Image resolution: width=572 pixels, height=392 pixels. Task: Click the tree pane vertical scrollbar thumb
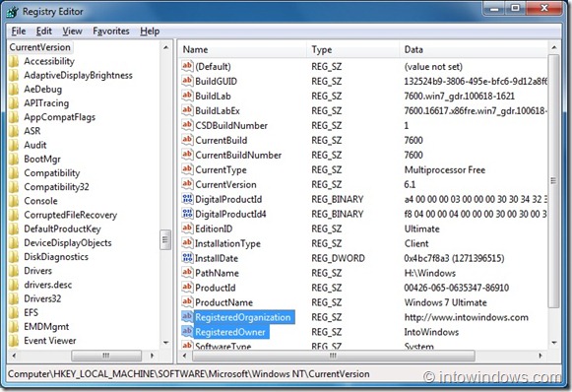pos(165,239)
